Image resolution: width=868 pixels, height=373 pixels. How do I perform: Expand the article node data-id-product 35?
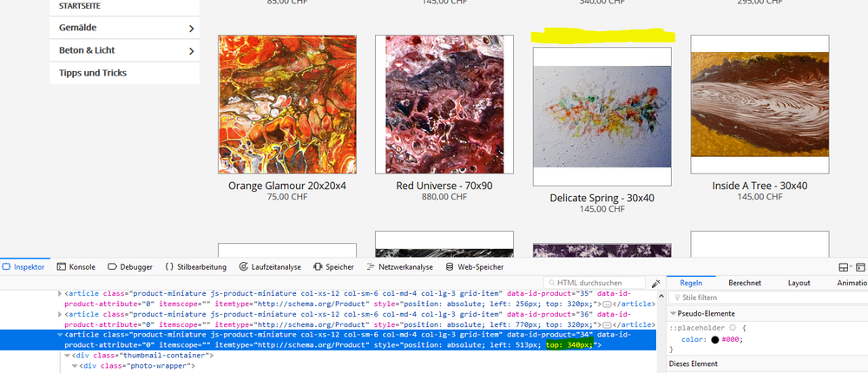61,293
